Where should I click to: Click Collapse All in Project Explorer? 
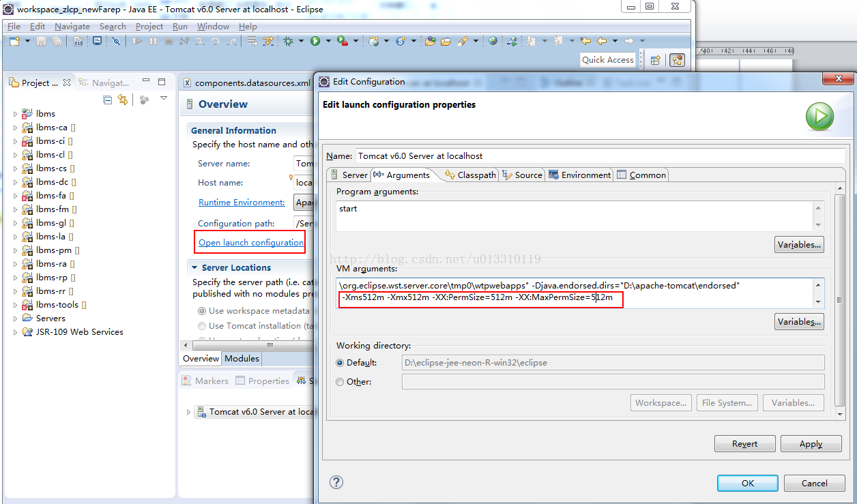(x=108, y=100)
